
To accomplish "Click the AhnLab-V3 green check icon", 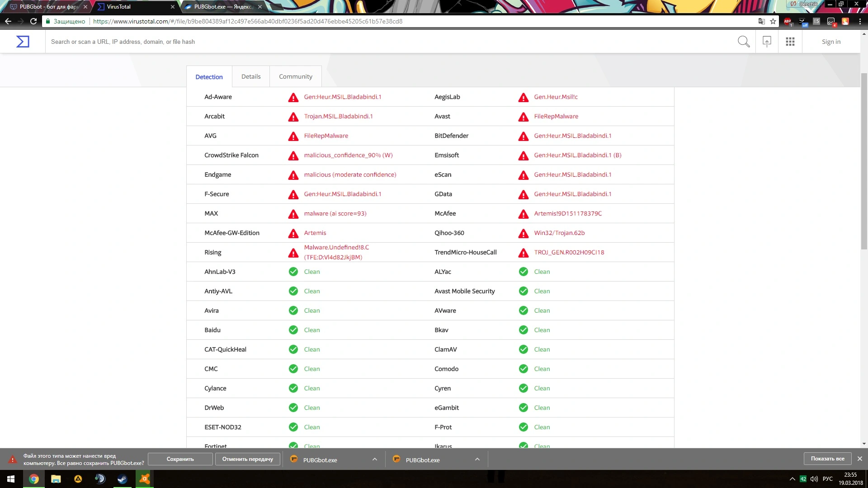I will 293,272.
